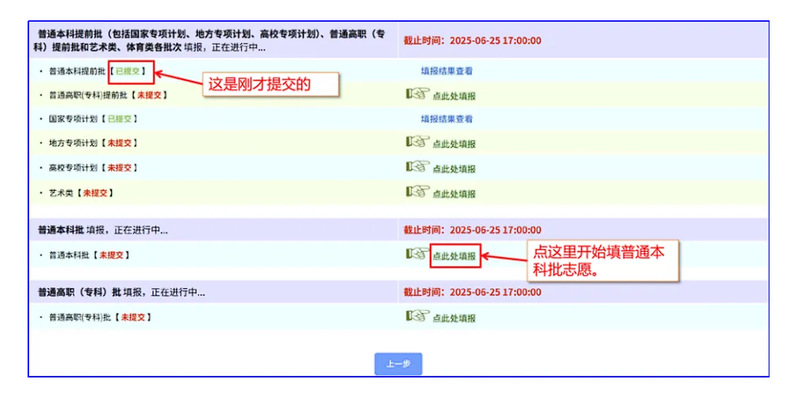This screenshot has width=798, height=414.
Task: Open 点此处填报 link for 地方专项计划
Action: (x=454, y=144)
